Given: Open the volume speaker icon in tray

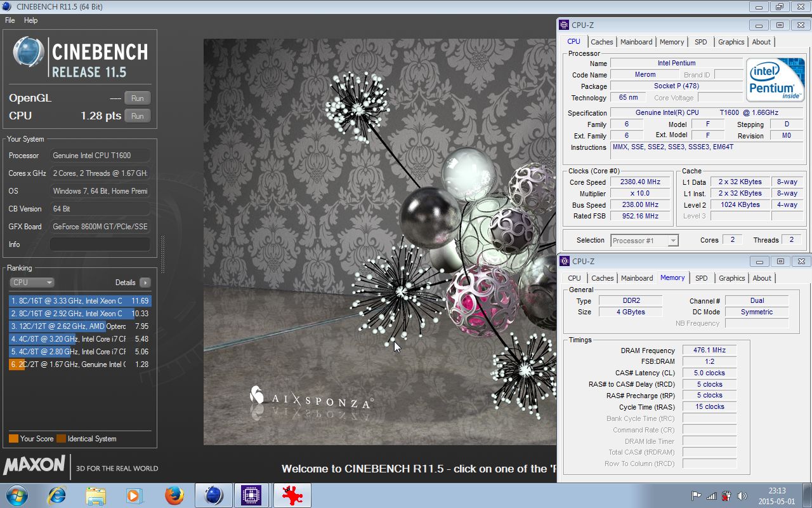Looking at the screenshot, I should point(742,496).
